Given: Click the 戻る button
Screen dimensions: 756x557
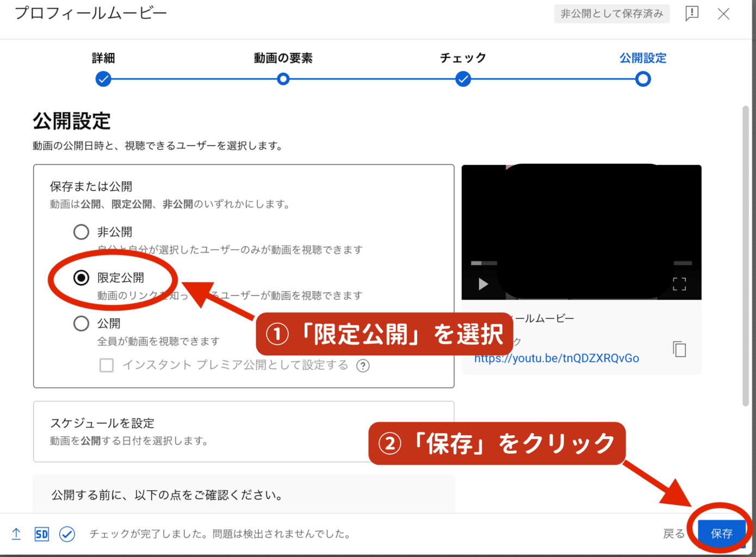Looking at the screenshot, I should [673, 534].
